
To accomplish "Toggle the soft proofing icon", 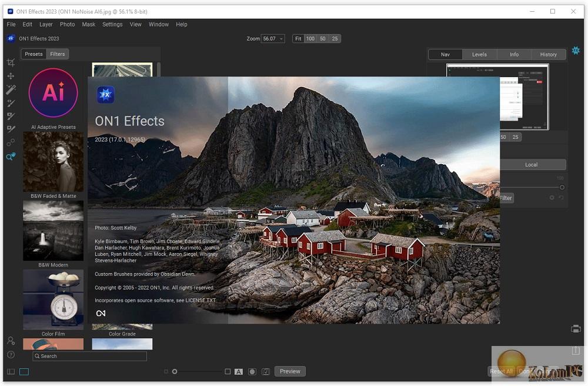I will point(266,372).
